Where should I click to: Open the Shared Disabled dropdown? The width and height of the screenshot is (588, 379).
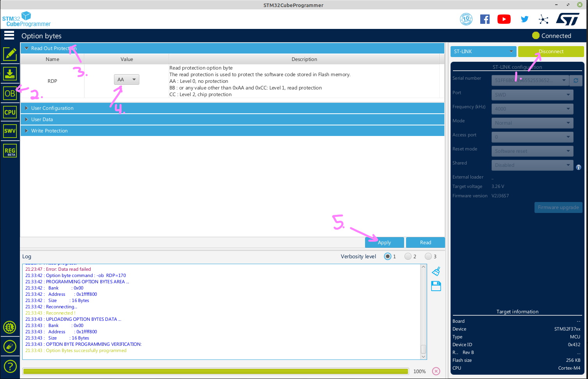pos(532,165)
